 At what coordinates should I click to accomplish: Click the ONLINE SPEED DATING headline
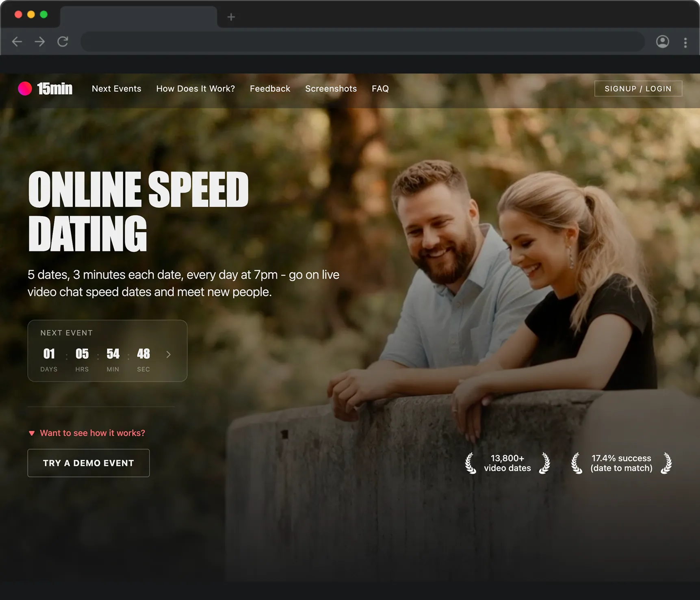[x=138, y=211]
